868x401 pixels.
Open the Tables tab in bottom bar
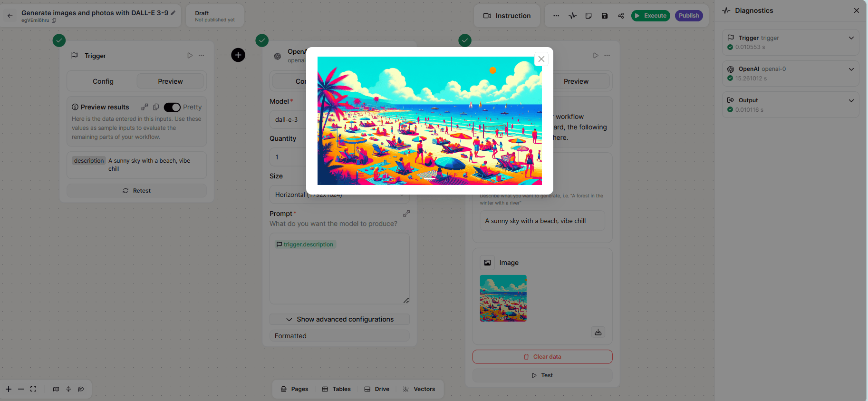(x=337, y=389)
